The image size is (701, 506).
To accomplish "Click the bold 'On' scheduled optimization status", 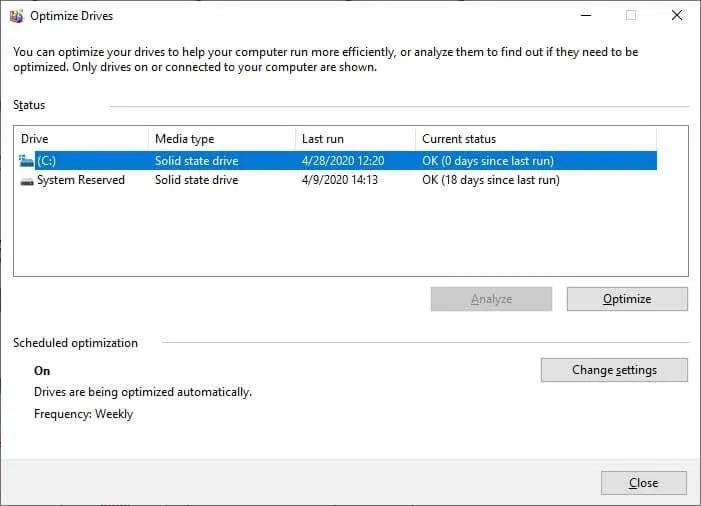I will point(42,371).
